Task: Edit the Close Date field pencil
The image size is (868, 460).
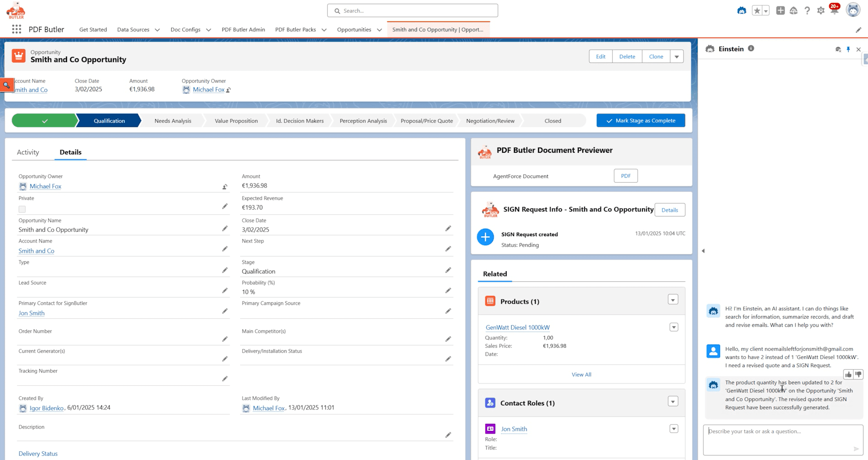Action: tap(448, 228)
